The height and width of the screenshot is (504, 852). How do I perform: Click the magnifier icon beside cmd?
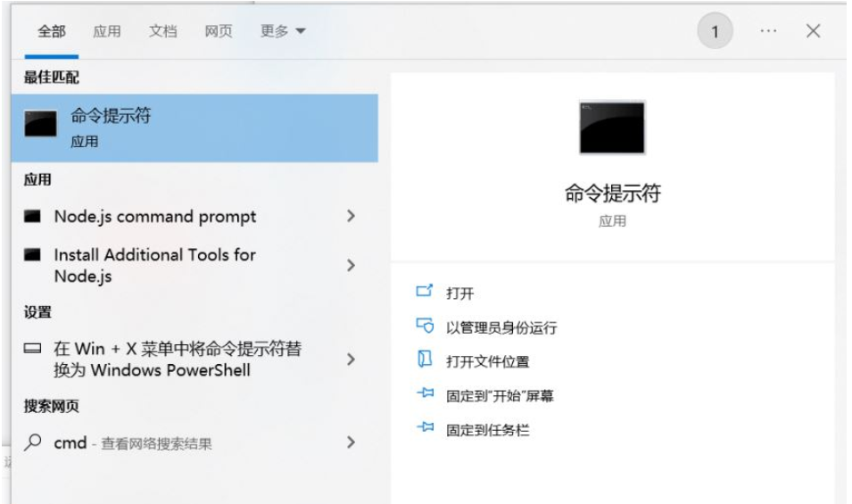tap(33, 442)
